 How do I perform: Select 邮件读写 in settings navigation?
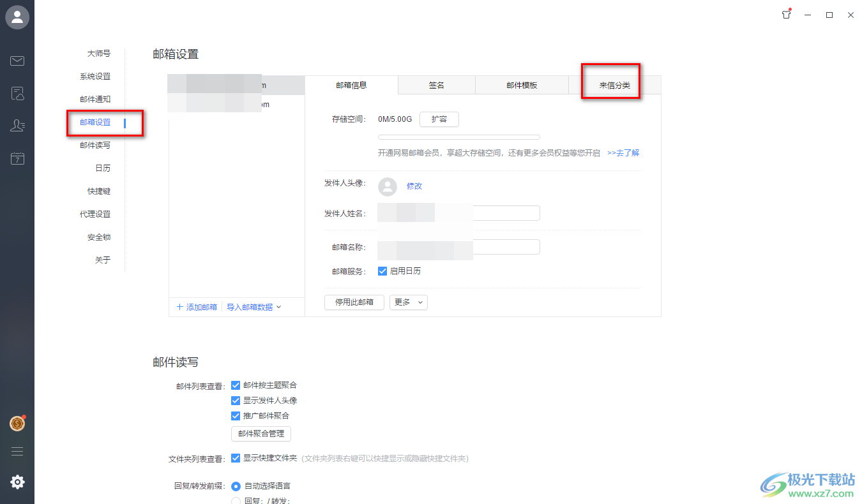pos(95,145)
